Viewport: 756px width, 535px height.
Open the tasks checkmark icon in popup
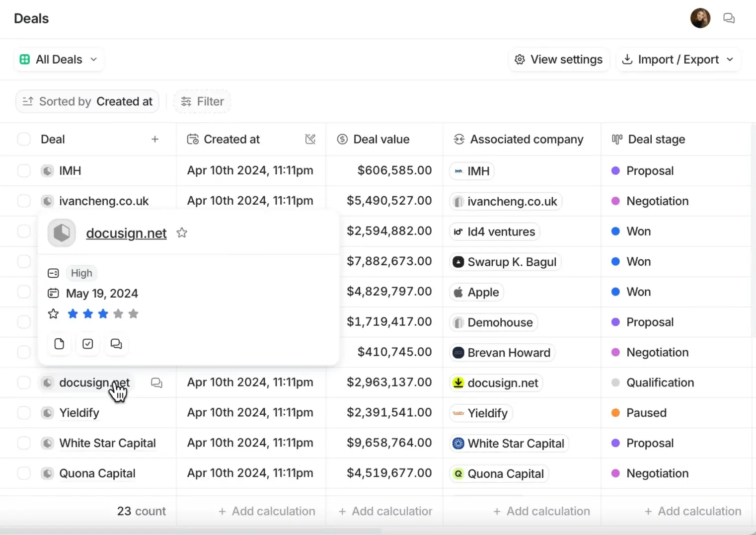[x=88, y=344]
